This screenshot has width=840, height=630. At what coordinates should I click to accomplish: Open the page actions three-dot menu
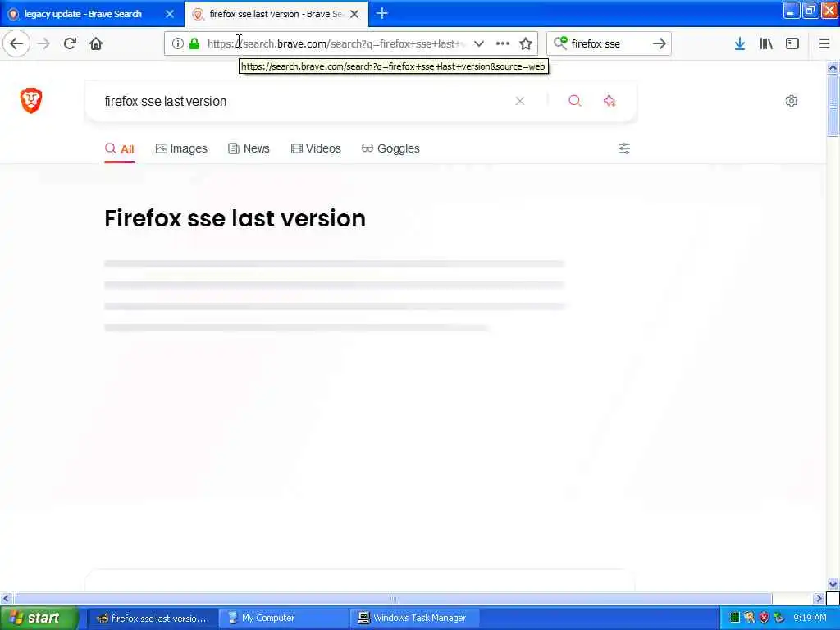click(503, 43)
